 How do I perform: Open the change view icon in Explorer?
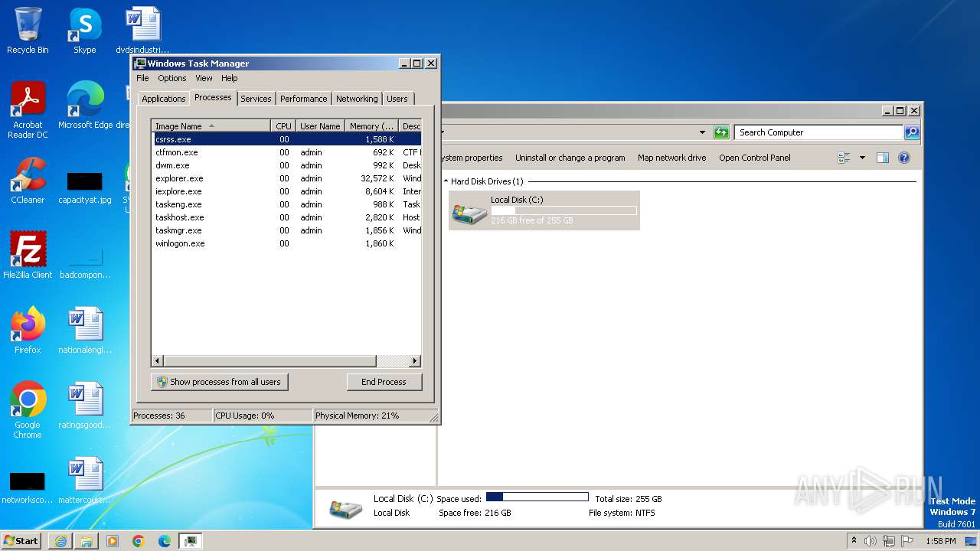tap(844, 158)
